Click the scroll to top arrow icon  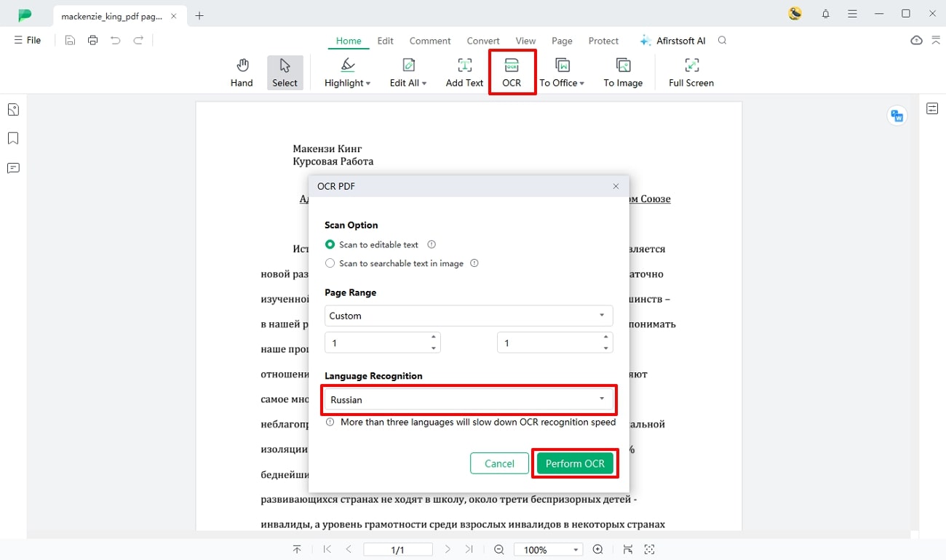[297, 550]
